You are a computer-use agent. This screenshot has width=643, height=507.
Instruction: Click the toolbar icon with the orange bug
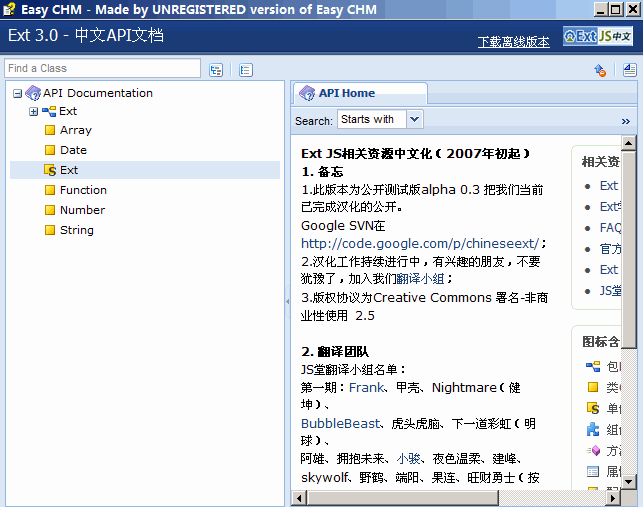(600, 70)
